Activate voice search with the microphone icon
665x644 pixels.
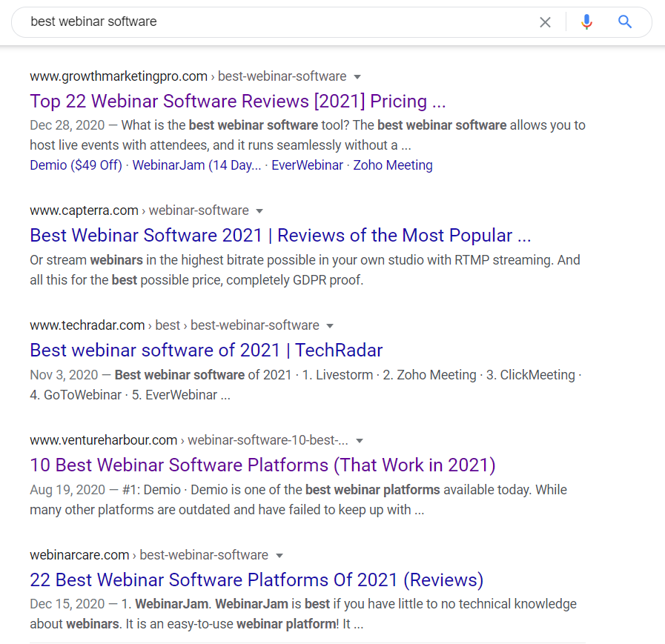coord(586,21)
